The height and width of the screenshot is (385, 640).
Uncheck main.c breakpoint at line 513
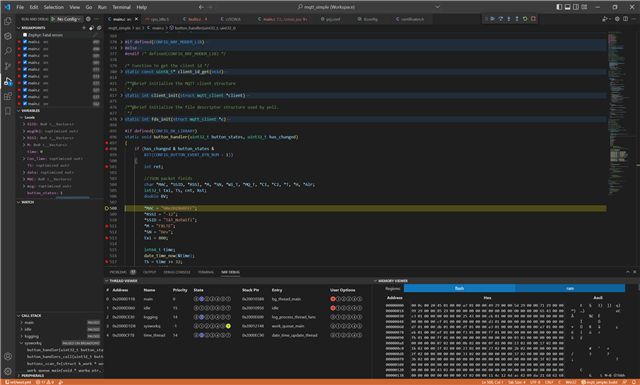point(25,76)
